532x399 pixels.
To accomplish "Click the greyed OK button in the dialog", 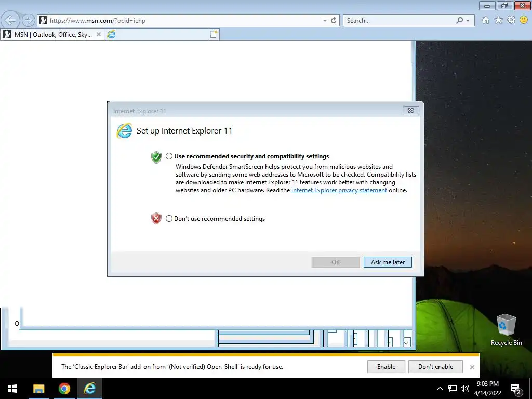I will point(336,262).
